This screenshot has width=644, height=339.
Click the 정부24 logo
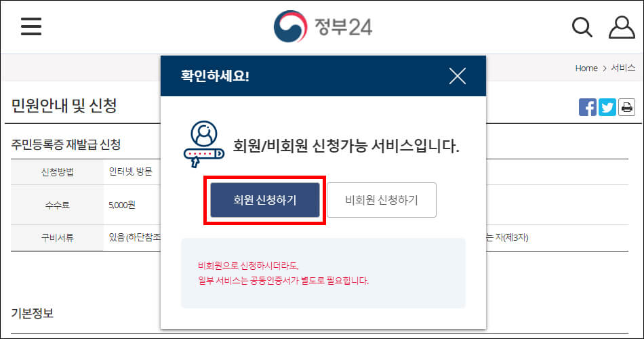tap(290, 26)
